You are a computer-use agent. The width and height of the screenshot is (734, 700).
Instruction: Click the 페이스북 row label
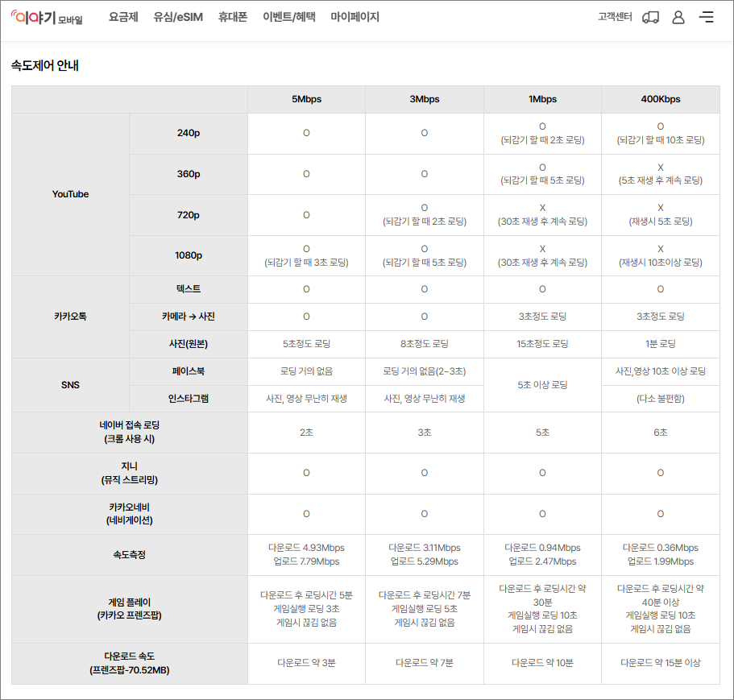point(189,371)
